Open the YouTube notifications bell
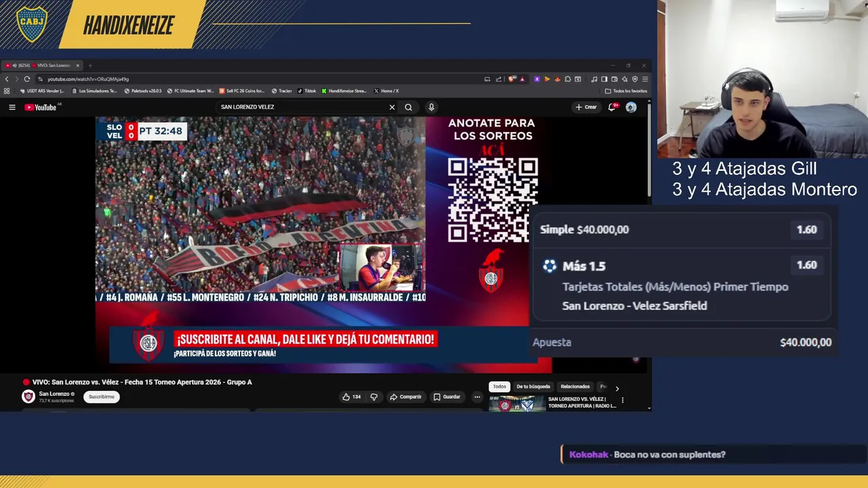 point(612,107)
